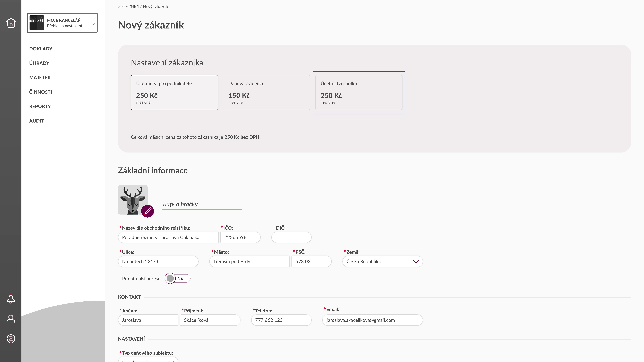
Task: Click the pencil edit avatar icon
Action: pos(147,211)
